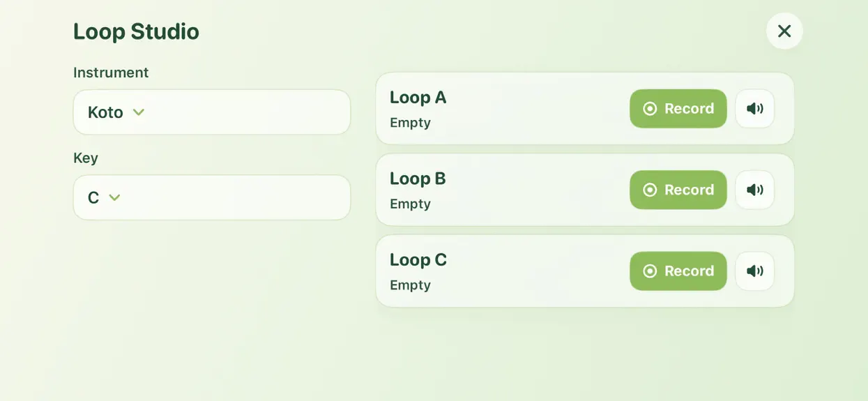The image size is (868, 401).
Task: Select the Loop A title
Action: pos(418,97)
